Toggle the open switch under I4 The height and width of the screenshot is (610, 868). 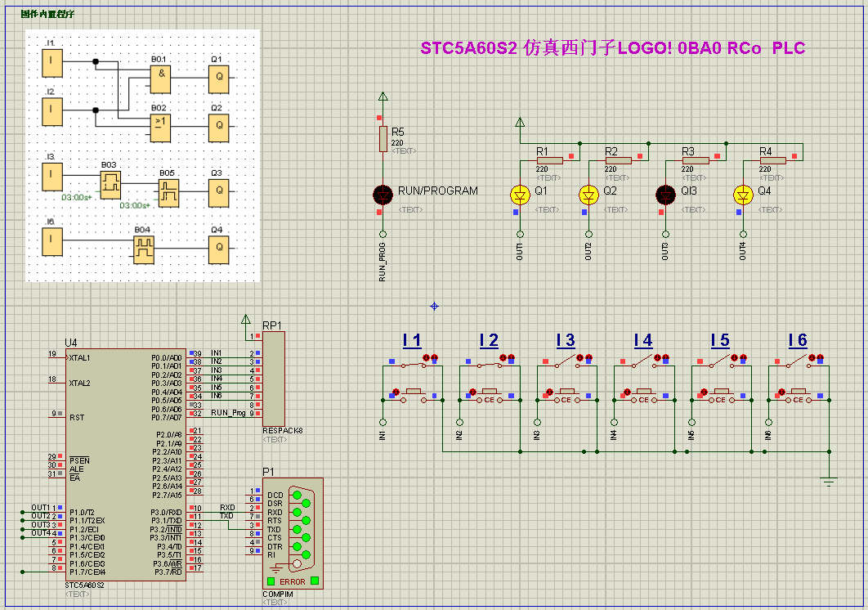point(644,361)
